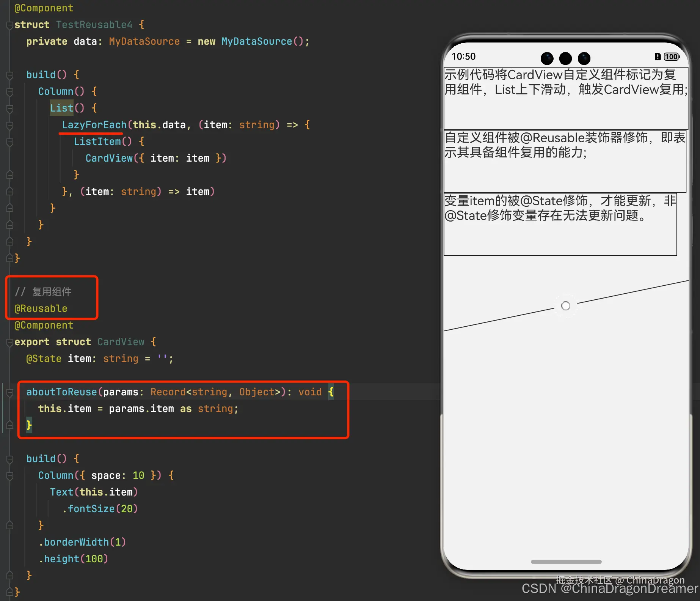This screenshot has height=601, width=700.
Task: Tap the list card starting with "示例代码将CardView"
Action: click(566, 98)
